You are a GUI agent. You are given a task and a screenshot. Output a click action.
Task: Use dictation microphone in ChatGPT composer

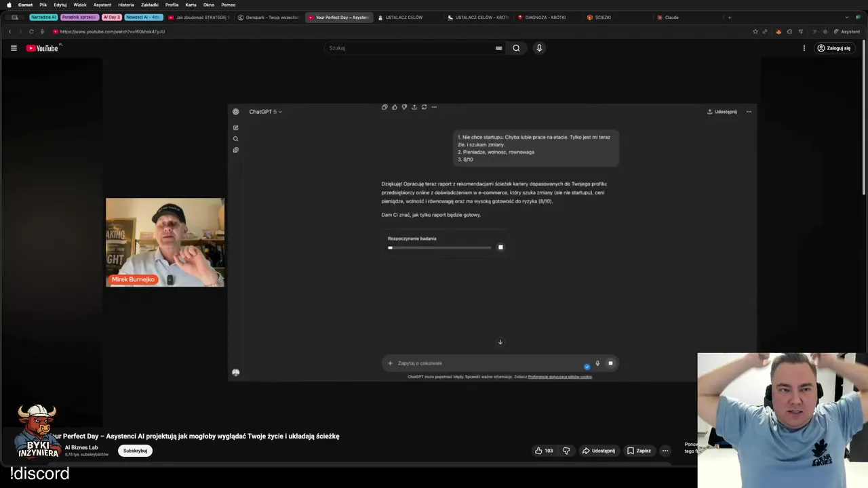(597, 363)
